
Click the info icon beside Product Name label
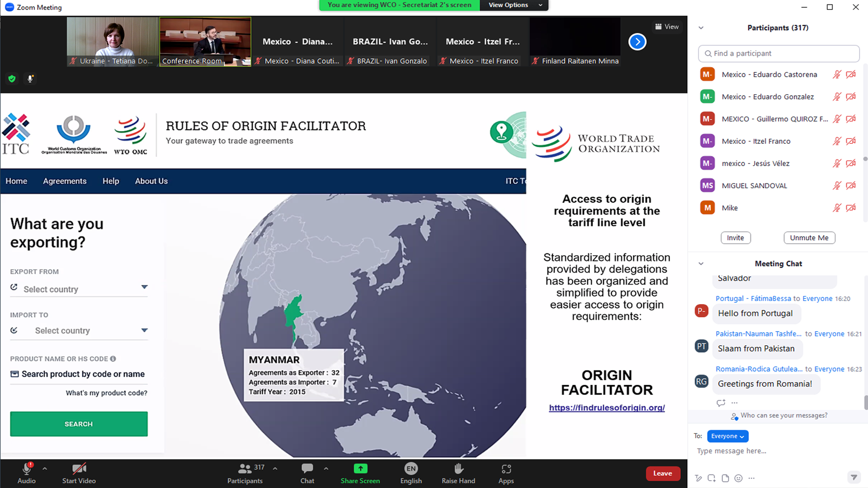click(x=113, y=359)
